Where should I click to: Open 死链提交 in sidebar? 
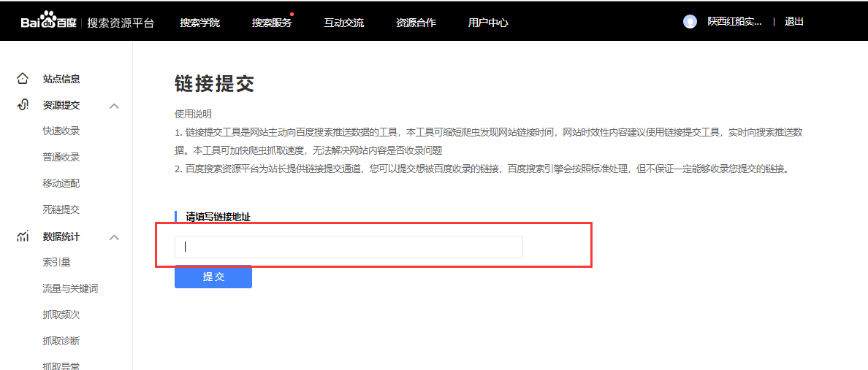pos(61,209)
